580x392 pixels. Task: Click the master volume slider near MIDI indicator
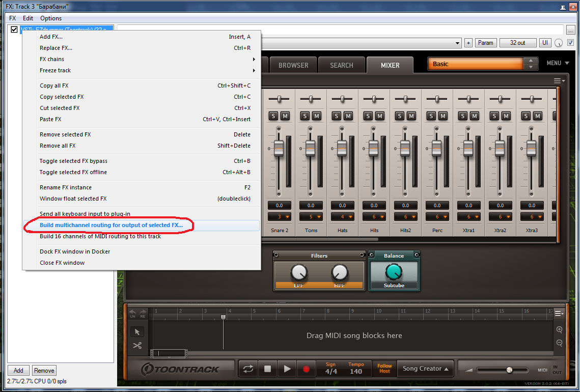502,370
